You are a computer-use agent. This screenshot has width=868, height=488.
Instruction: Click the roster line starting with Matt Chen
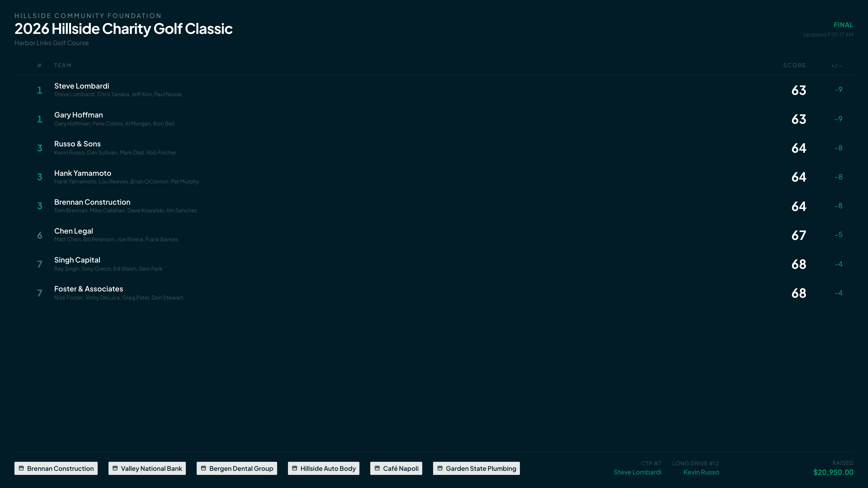tap(116, 239)
